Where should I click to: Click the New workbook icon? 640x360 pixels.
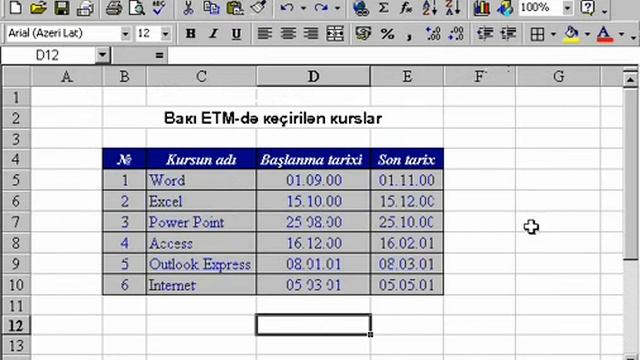coord(16,7)
